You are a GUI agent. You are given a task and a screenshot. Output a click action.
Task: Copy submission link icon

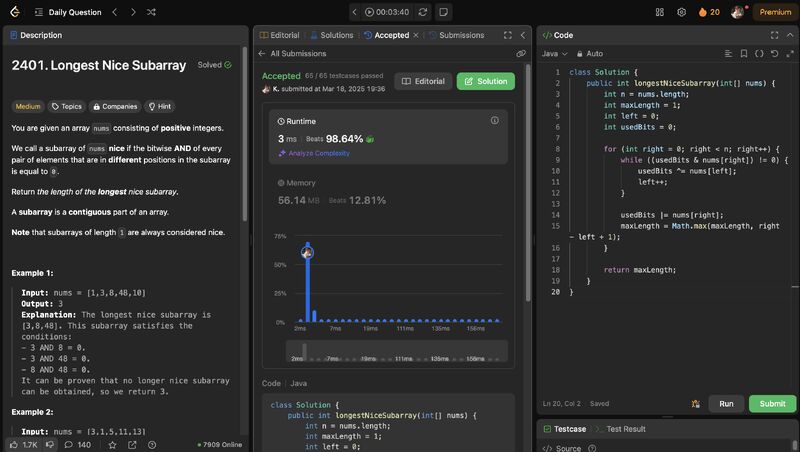point(521,53)
